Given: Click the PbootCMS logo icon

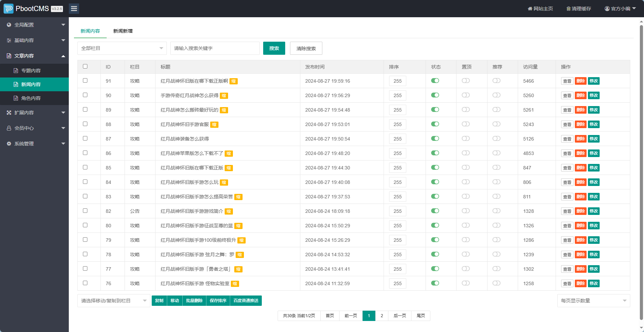Looking at the screenshot, I should coord(9,9).
